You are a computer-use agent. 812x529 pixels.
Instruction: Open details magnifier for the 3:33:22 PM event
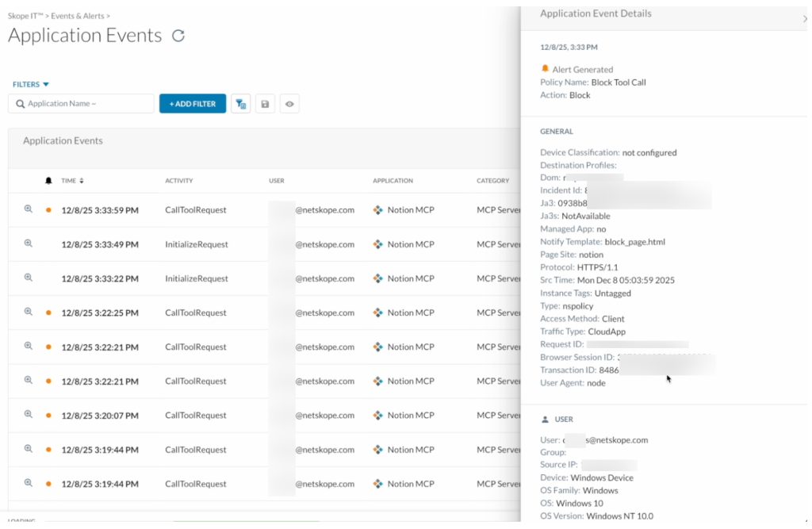tap(29, 278)
